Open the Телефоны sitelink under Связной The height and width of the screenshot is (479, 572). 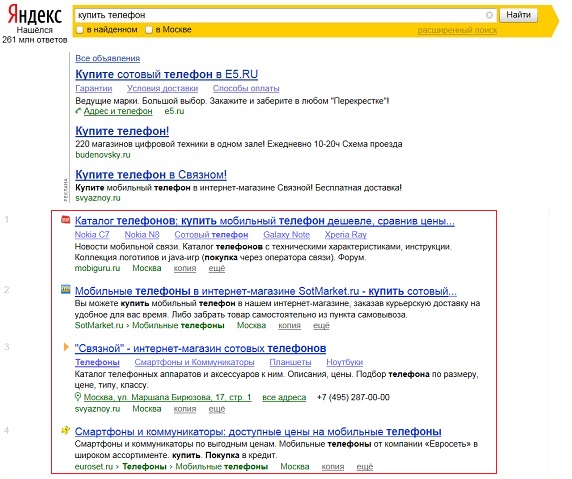[x=97, y=362]
